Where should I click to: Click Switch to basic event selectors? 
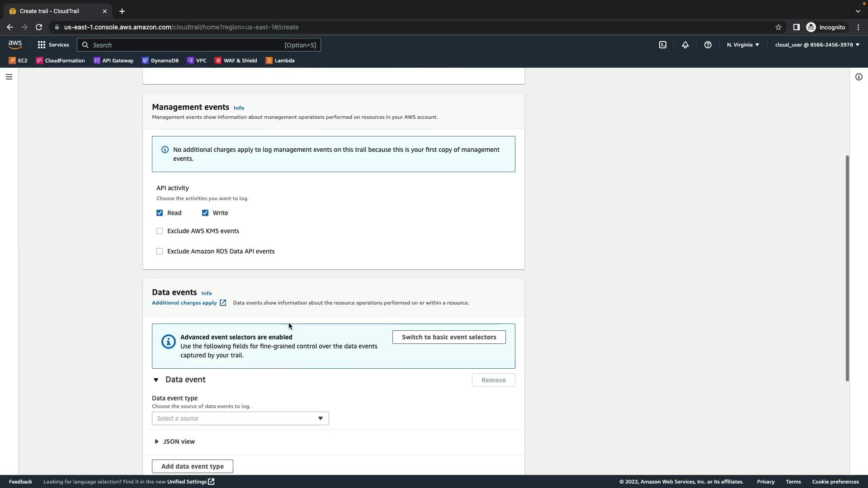pos(448,337)
